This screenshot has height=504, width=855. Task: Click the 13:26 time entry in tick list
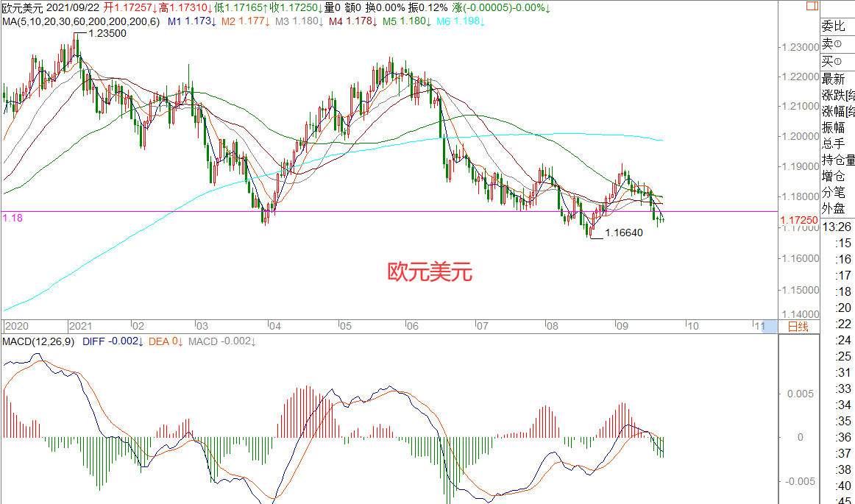tap(837, 227)
